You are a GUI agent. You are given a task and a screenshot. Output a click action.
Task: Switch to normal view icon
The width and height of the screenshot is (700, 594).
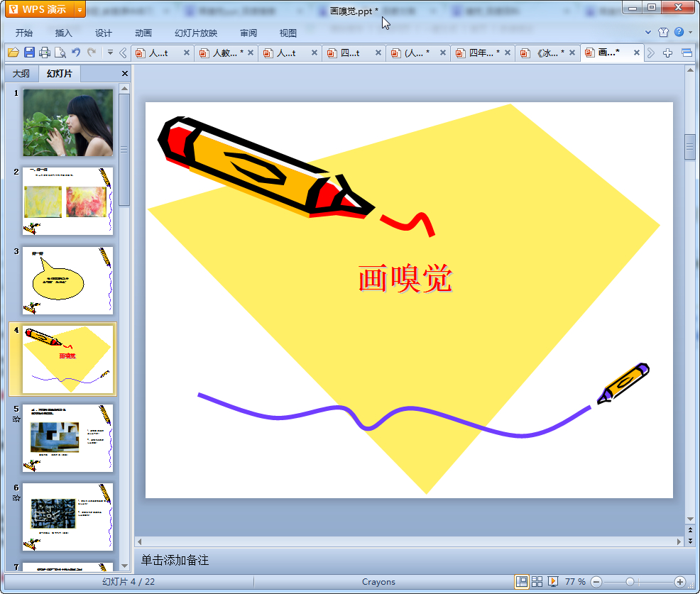(x=521, y=581)
